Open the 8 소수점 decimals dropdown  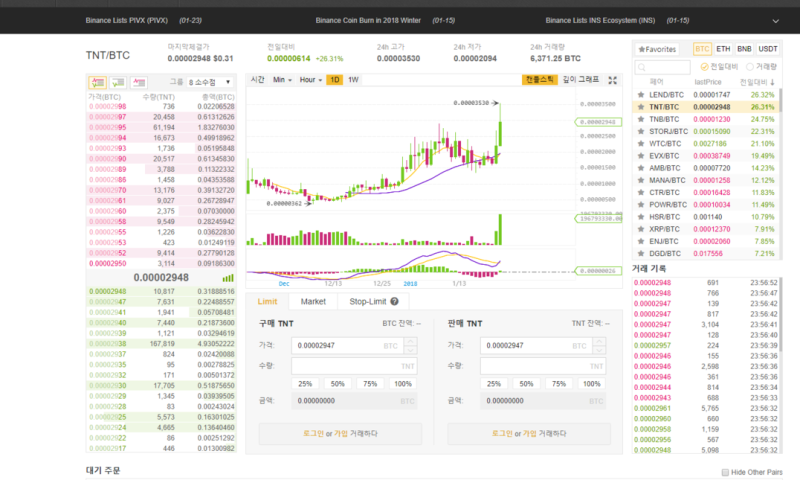[209, 82]
